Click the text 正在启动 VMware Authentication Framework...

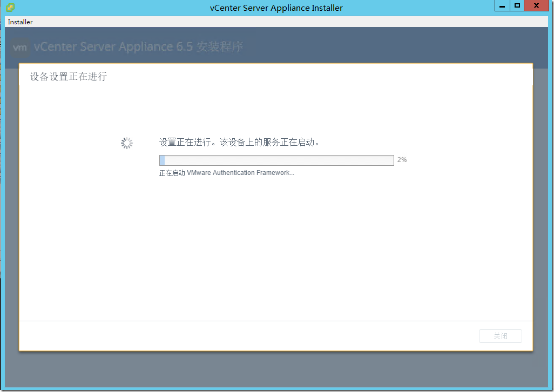click(x=226, y=173)
